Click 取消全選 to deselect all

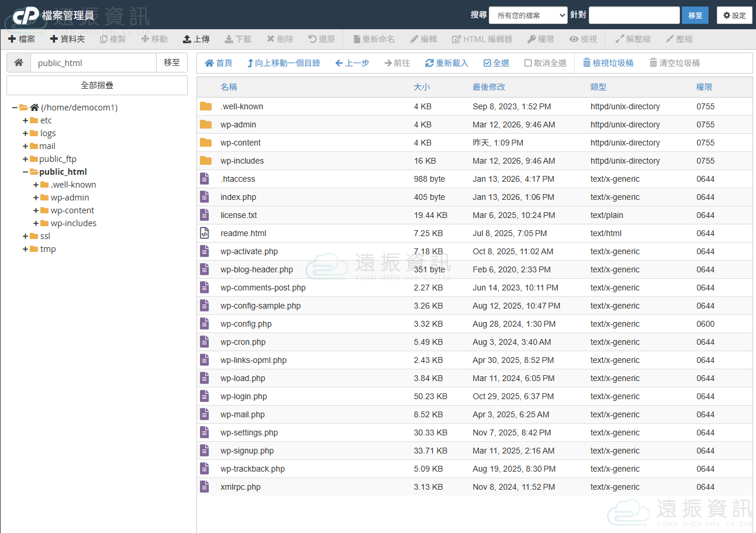pyautogui.click(x=545, y=63)
